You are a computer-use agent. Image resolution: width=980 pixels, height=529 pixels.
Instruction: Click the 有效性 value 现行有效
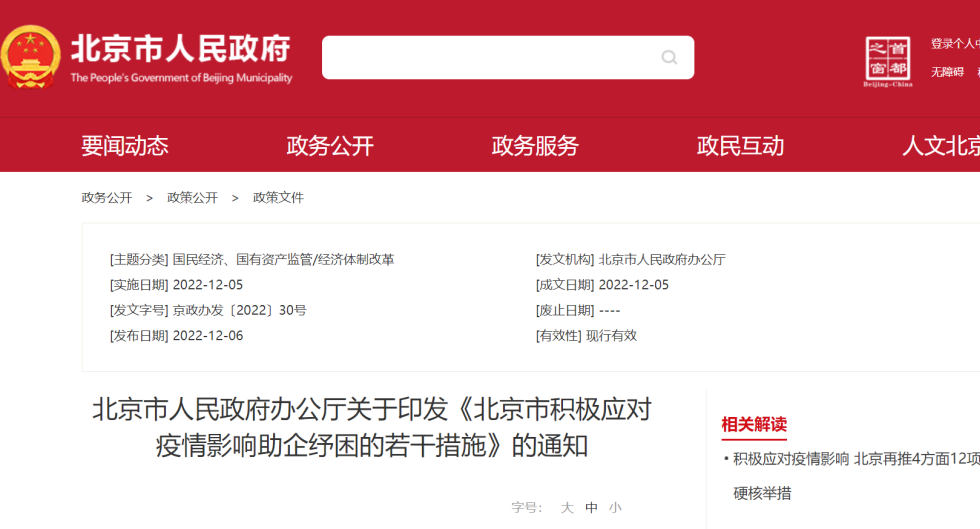(x=611, y=336)
